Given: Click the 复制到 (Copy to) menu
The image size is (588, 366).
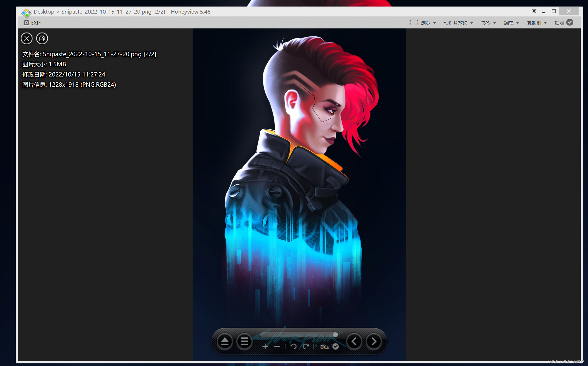Looking at the screenshot, I should point(536,22).
